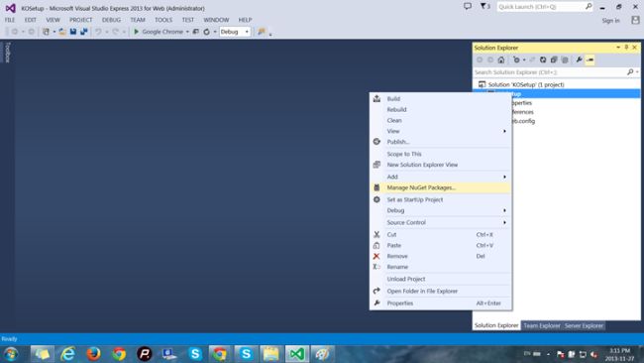Open the TOOLS menu
This screenshot has width=644, height=363.
pos(163,20)
